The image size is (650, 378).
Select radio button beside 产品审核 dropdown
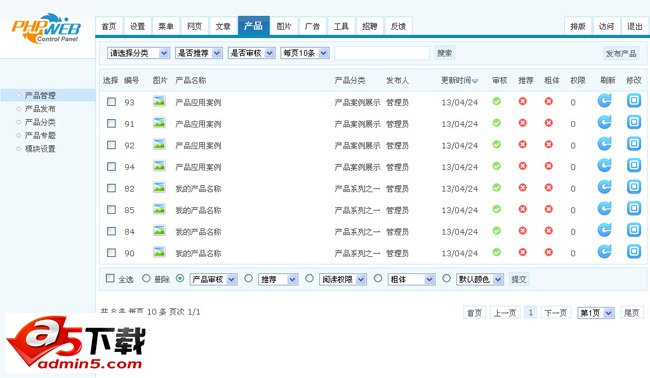point(180,279)
